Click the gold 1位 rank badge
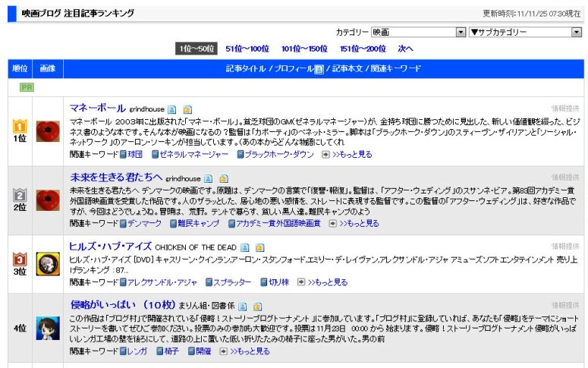The image size is (588, 368). pyautogui.click(x=20, y=126)
